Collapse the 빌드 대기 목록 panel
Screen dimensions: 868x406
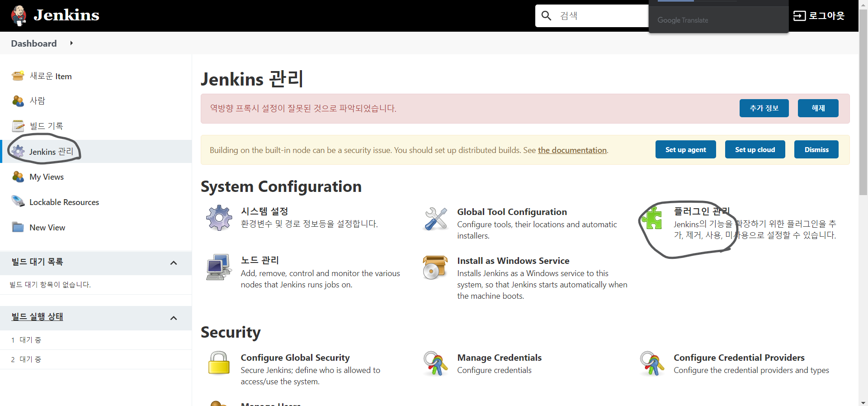tap(174, 263)
